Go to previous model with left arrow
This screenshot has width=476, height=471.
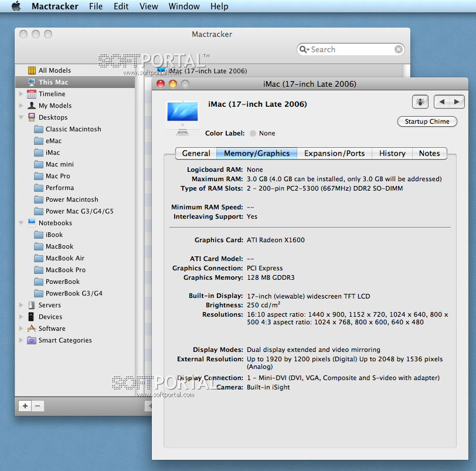(x=441, y=101)
